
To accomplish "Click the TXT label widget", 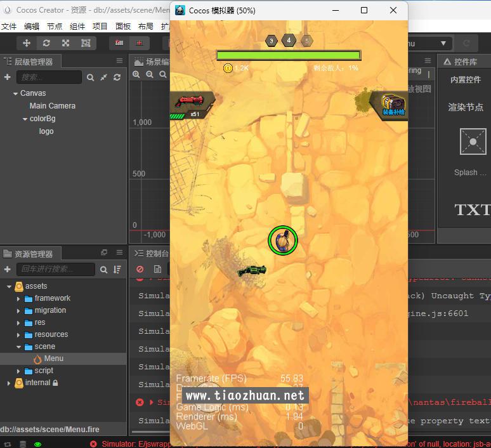I will (x=472, y=209).
